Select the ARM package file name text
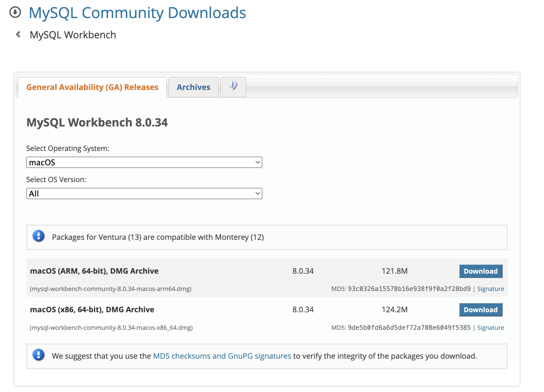Image resolution: width=544 pixels, height=392 pixels. pos(111,289)
